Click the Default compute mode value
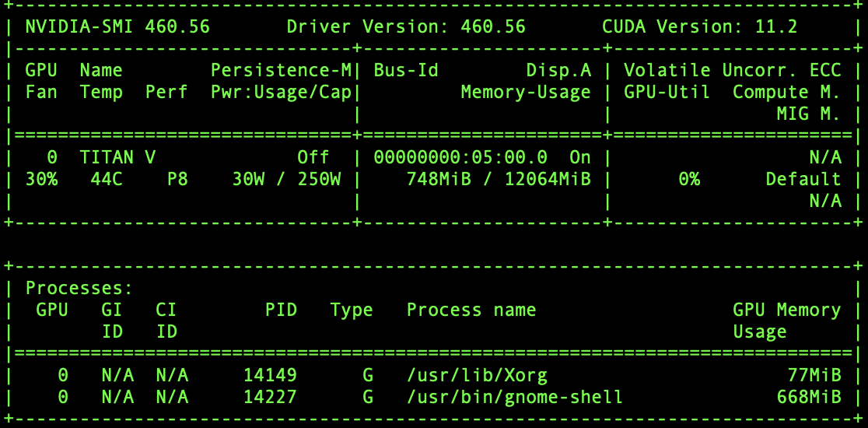Screen dimensions: 868x428 803,180
